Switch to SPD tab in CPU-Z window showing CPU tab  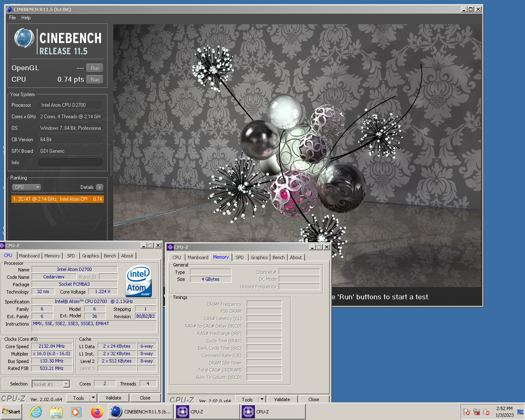pyautogui.click(x=71, y=256)
